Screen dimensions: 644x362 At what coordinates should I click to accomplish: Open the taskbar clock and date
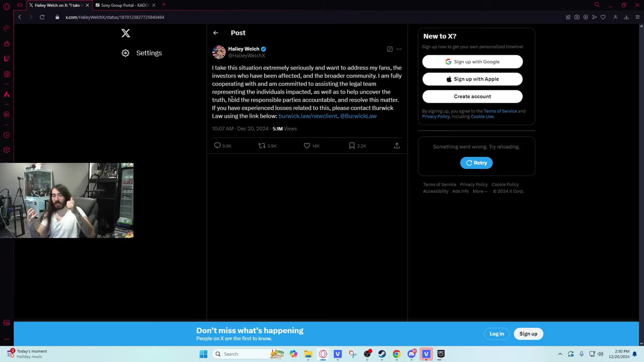[619, 354]
